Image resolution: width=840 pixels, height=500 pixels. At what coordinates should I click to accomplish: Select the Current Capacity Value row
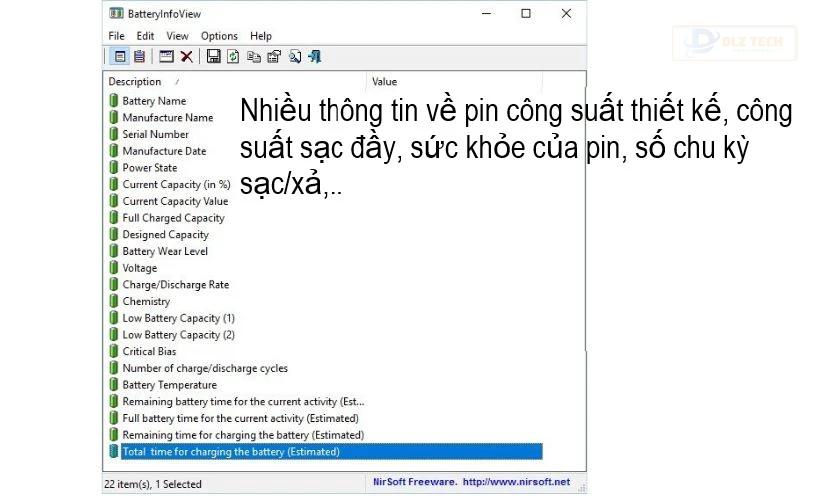point(175,201)
